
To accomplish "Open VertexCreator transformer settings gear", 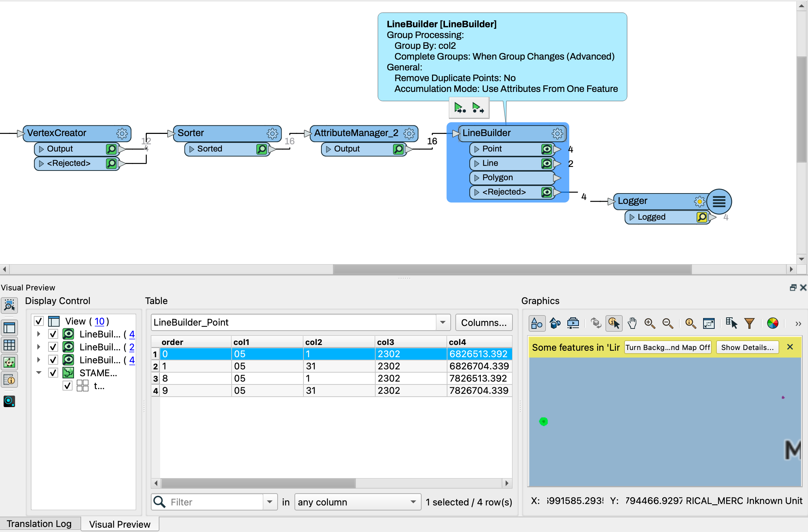I will click(x=122, y=134).
